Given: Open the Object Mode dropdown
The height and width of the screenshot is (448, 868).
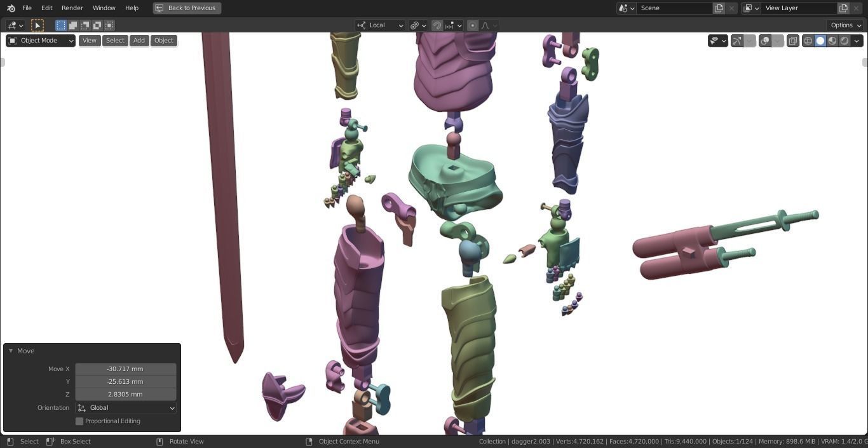Looking at the screenshot, I should [x=41, y=41].
